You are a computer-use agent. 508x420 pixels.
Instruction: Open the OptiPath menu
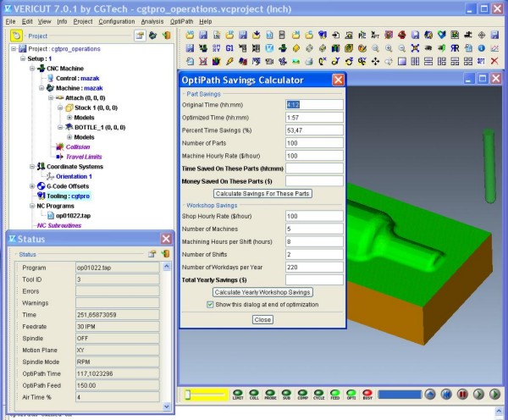[181, 21]
